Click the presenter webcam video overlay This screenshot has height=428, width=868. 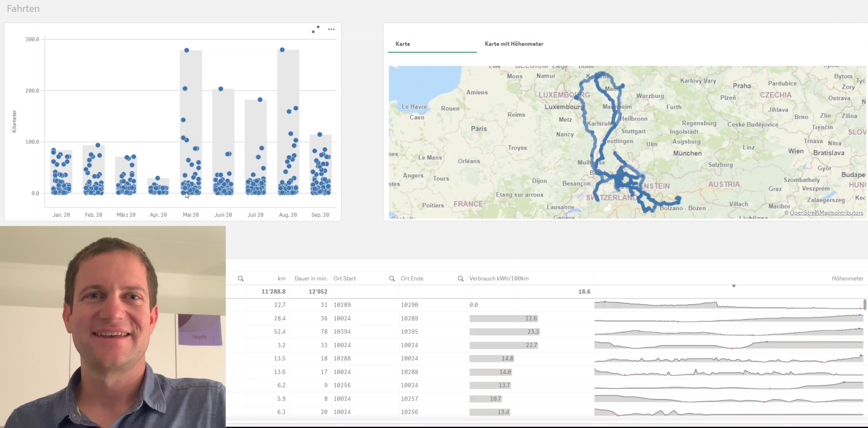113,327
